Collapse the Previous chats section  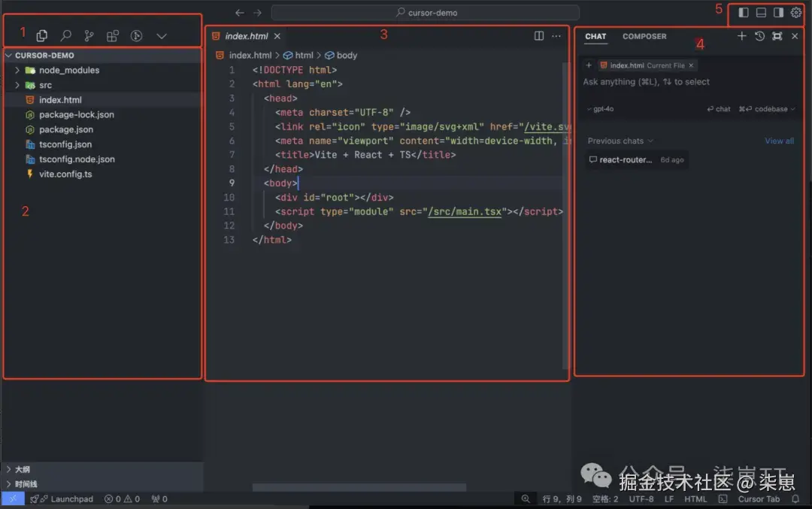[620, 141]
